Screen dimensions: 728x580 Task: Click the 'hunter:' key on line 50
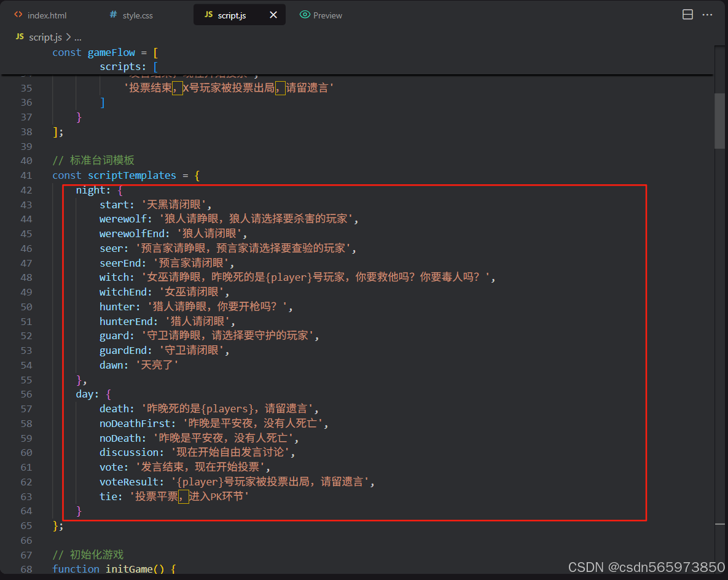[120, 307]
